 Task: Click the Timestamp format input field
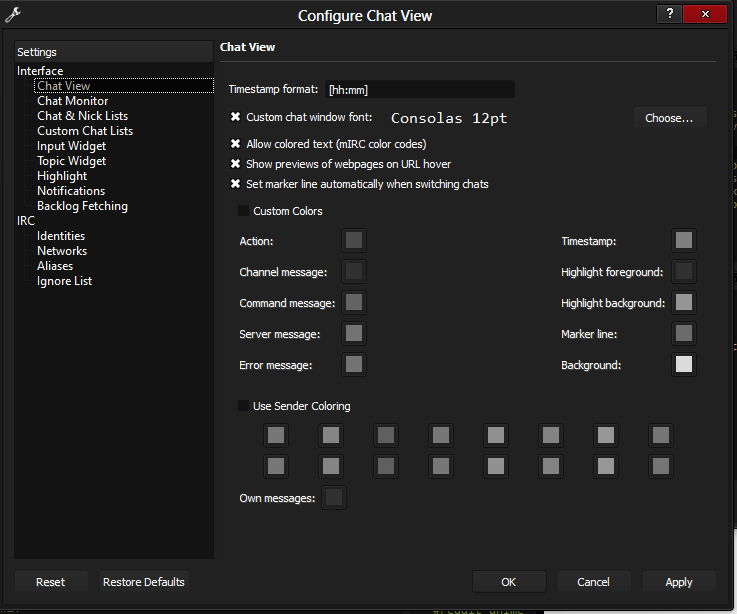pos(419,90)
